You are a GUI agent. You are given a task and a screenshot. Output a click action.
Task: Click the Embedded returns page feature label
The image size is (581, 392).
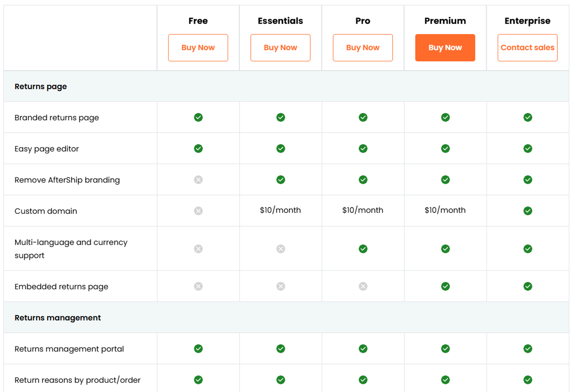pos(61,287)
